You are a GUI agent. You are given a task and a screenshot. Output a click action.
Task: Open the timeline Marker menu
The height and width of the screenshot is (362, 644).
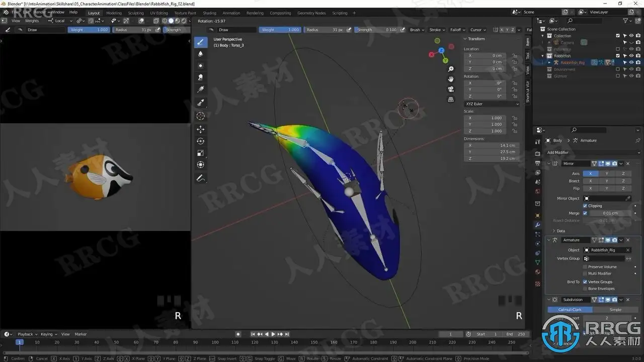(x=80, y=334)
